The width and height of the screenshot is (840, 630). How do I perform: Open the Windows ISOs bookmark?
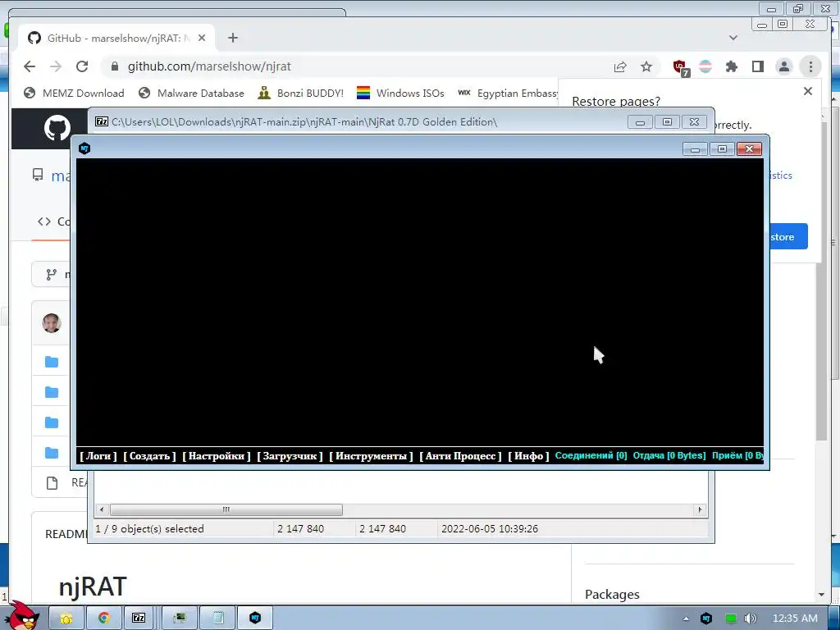400,94
